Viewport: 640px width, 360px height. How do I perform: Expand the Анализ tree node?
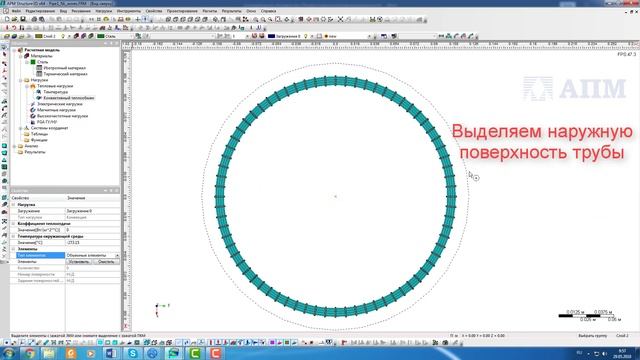14,146
